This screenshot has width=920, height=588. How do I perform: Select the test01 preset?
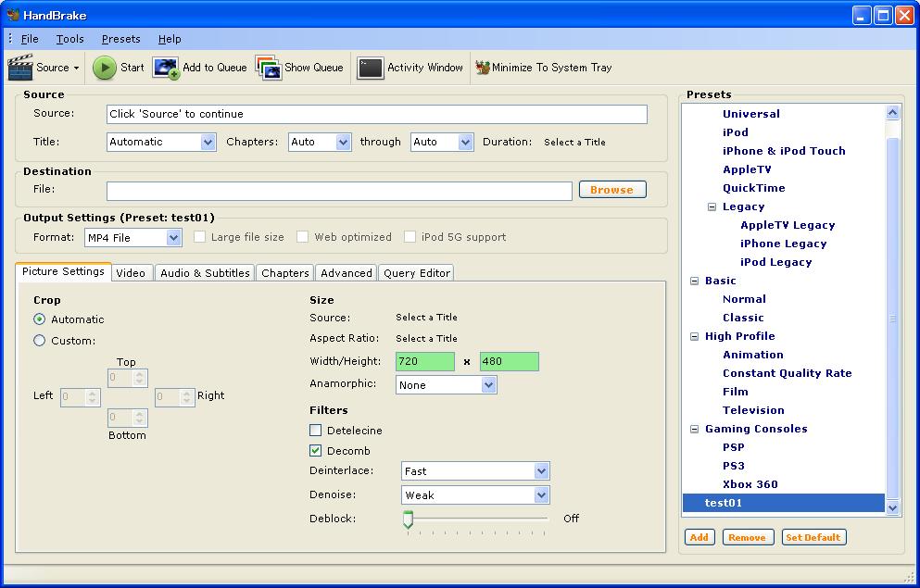783,503
